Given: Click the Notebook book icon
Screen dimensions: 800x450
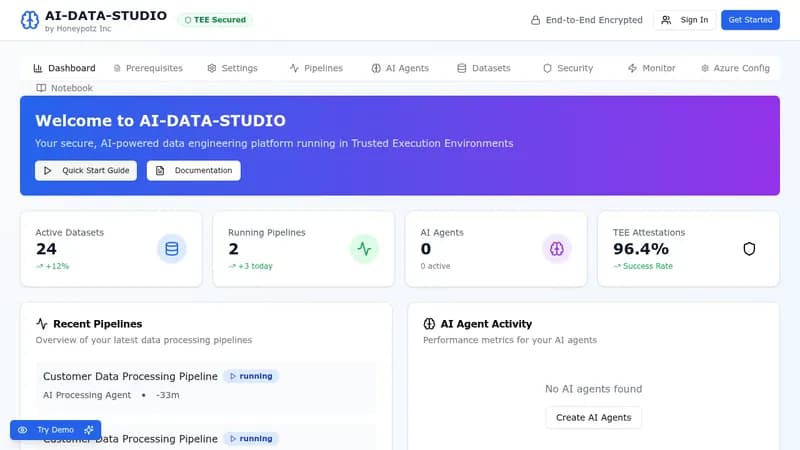Looking at the screenshot, I should (x=41, y=88).
